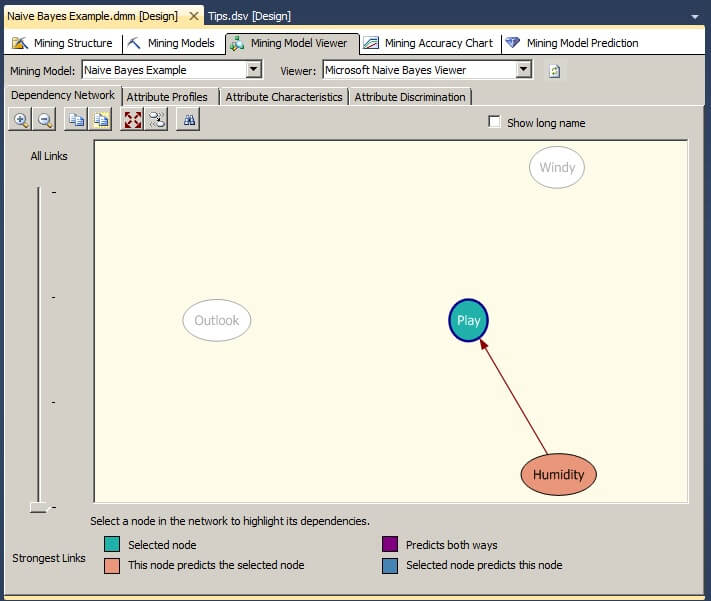Click the Zoom In magnifier icon
711x601 pixels.
tap(20, 120)
